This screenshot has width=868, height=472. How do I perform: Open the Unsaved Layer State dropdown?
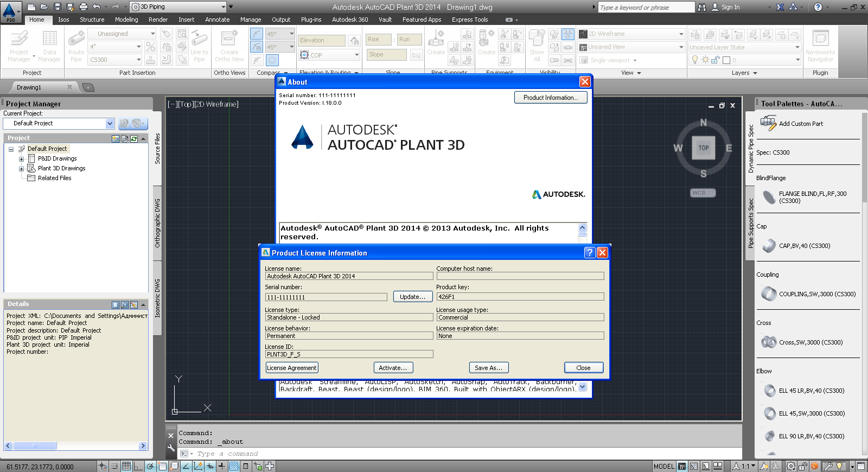(797, 47)
